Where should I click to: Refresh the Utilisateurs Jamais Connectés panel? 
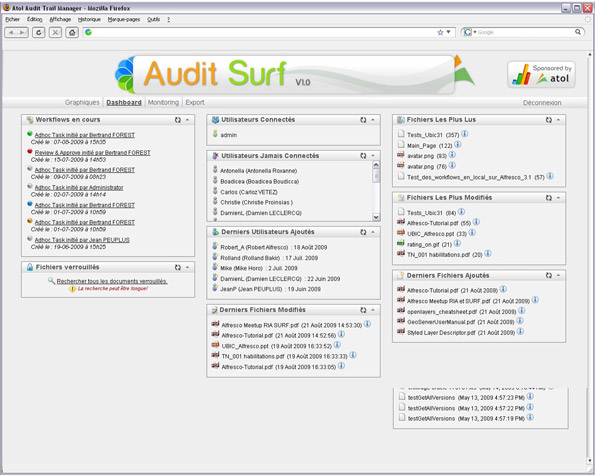[x=363, y=156]
